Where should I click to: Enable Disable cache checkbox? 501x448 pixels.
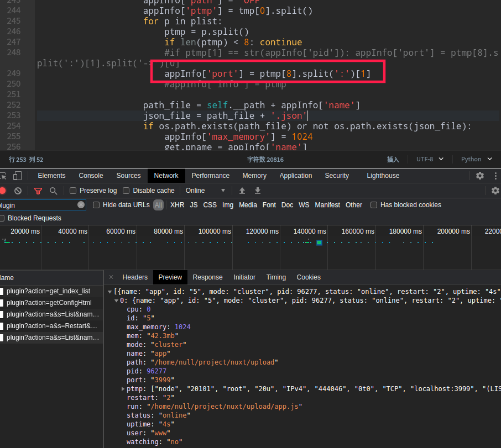point(126,191)
